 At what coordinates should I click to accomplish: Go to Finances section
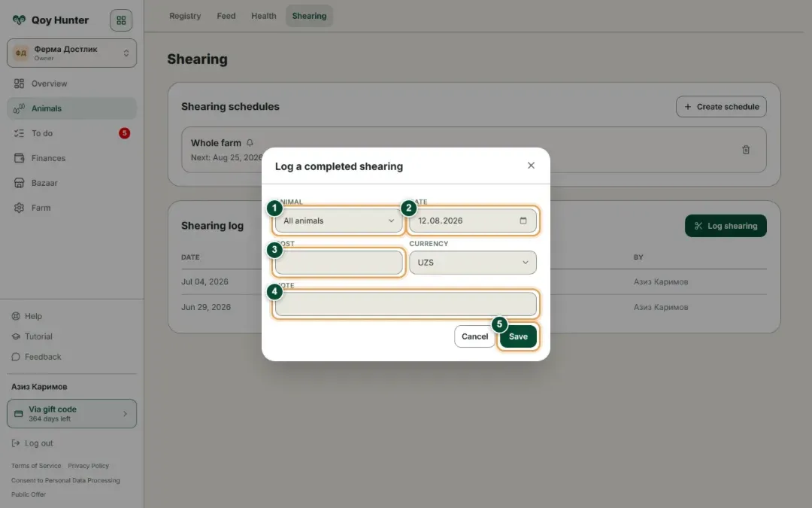tap(71, 158)
